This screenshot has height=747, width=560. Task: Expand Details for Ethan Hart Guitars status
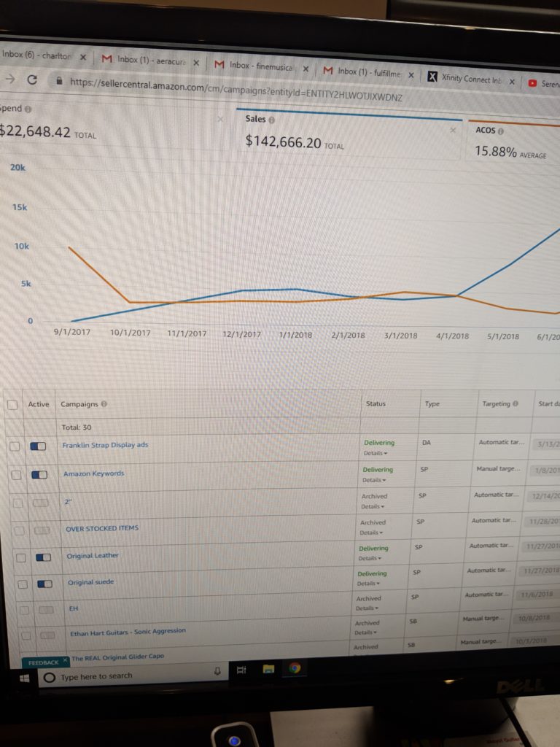366,632
